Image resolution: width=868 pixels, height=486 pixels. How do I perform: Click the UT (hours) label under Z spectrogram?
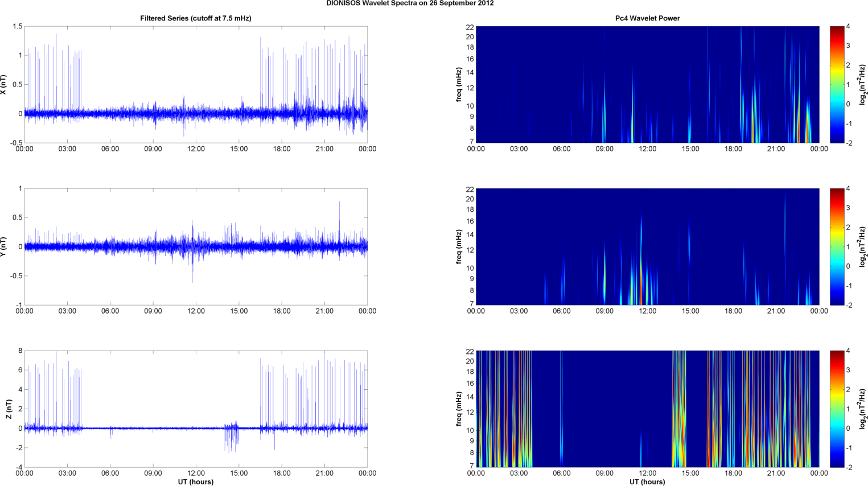[647, 481]
